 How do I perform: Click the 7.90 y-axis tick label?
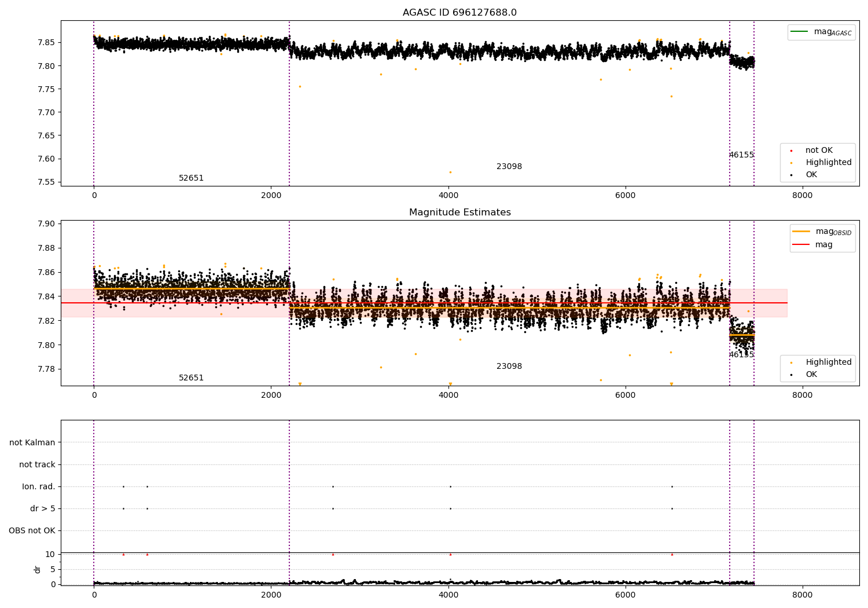(46, 224)
